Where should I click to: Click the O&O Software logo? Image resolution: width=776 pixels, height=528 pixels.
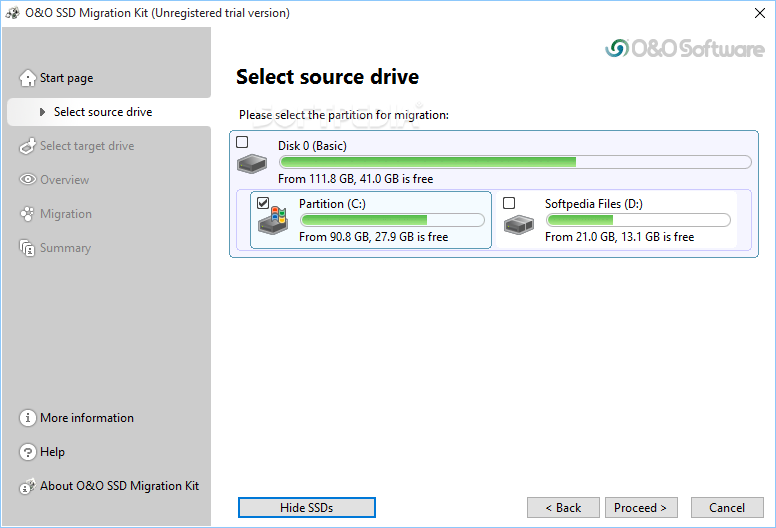point(685,48)
